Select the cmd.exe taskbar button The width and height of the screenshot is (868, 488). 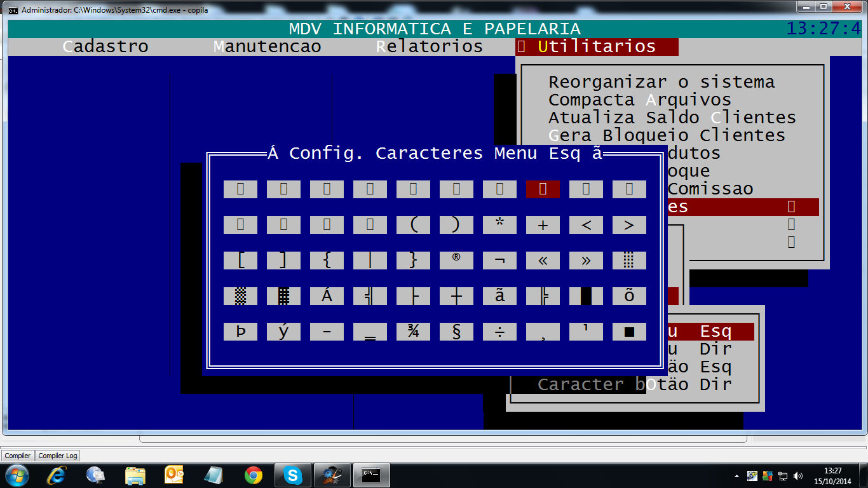click(x=371, y=475)
